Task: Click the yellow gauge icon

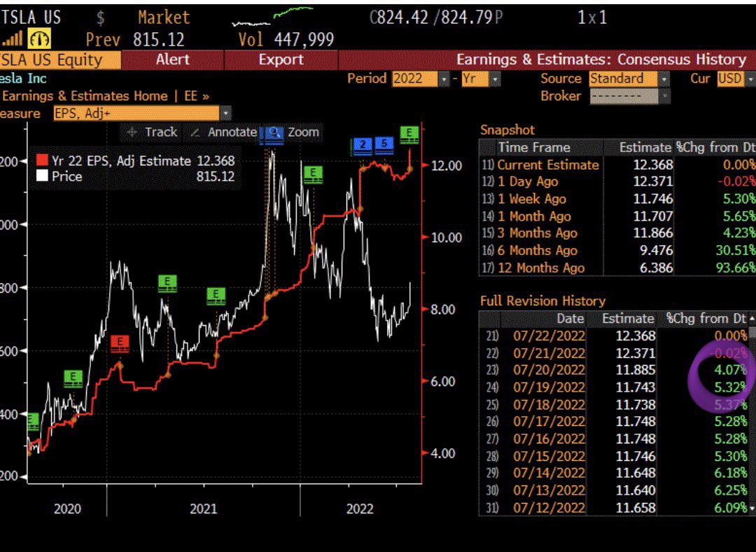Action: point(39,39)
